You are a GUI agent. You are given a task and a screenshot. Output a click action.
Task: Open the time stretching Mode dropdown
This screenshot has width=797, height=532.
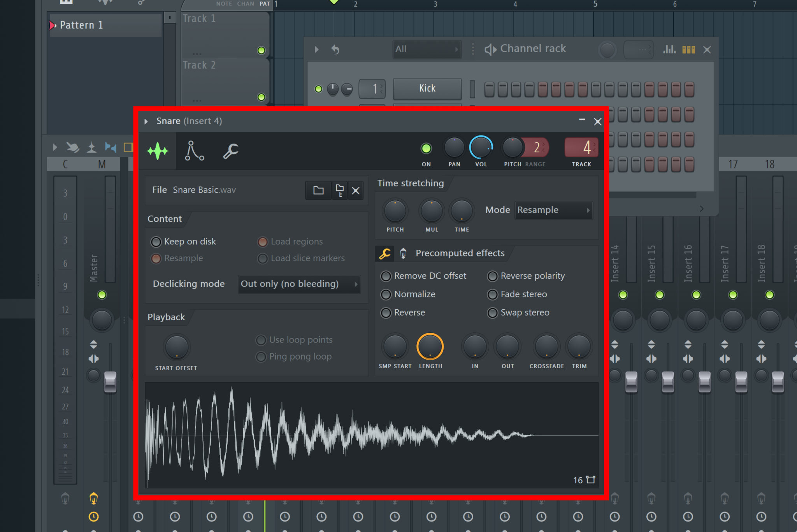pyautogui.click(x=553, y=210)
